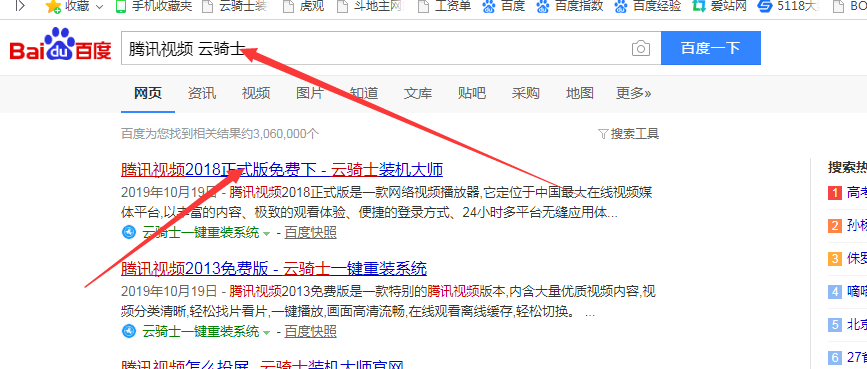Select the 网页 tab
867x369 pixels.
(148, 93)
